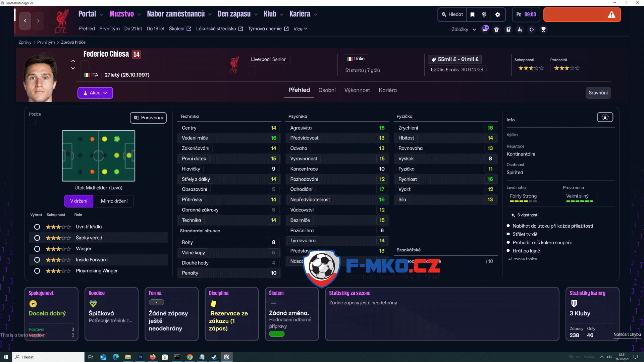
Task: Open the bookmark icon in top bar
Action: (x=472, y=14)
